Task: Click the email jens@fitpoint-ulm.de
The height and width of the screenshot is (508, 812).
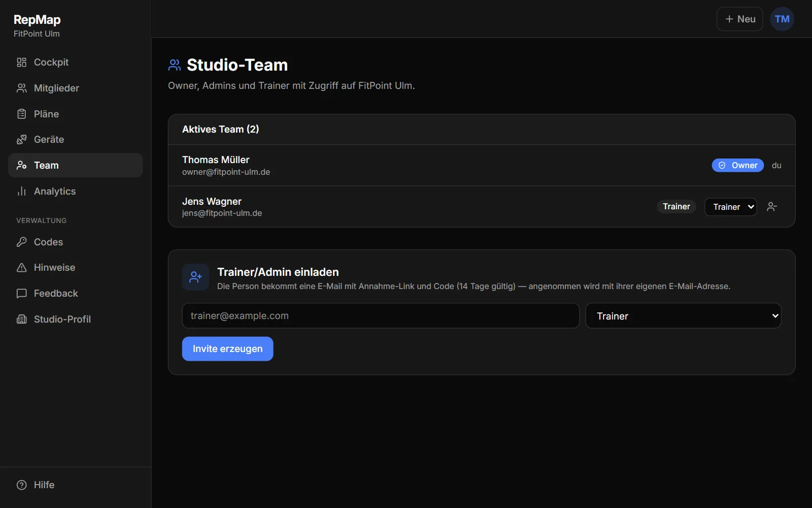Action: [222, 213]
